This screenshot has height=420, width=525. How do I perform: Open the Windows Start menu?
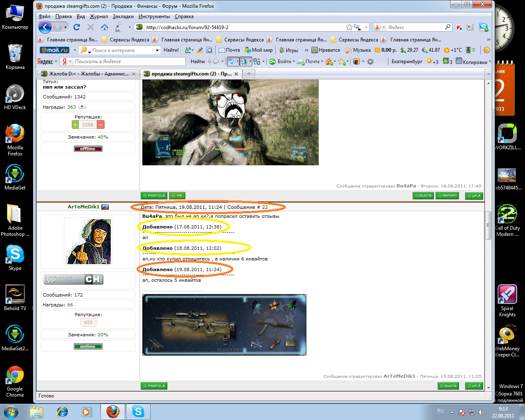coord(11,411)
